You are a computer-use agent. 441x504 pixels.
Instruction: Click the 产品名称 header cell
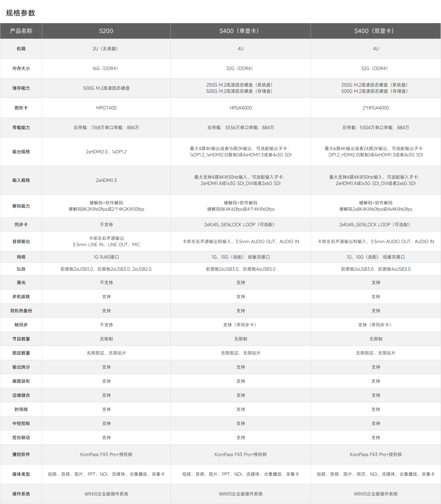(x=21, y=31)
